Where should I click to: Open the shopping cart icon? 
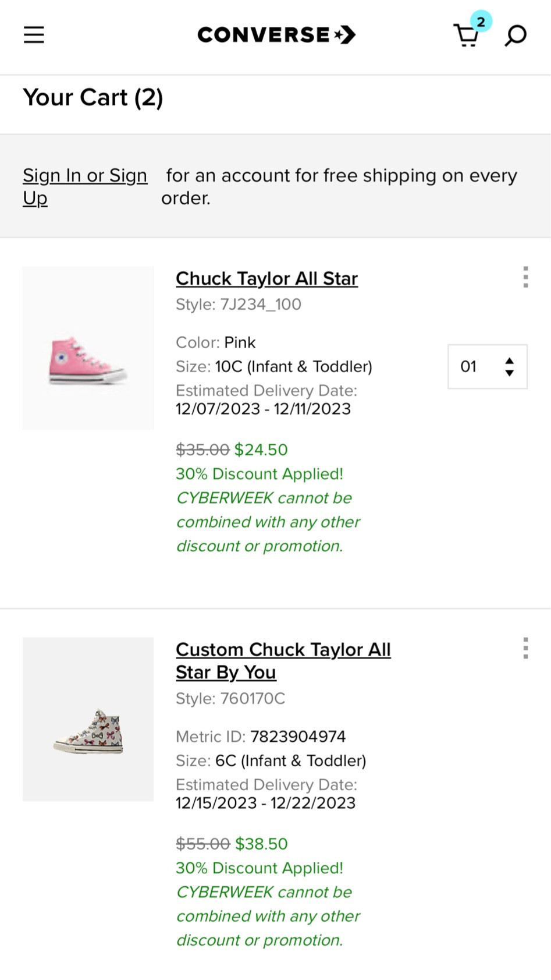coord(465,37)
